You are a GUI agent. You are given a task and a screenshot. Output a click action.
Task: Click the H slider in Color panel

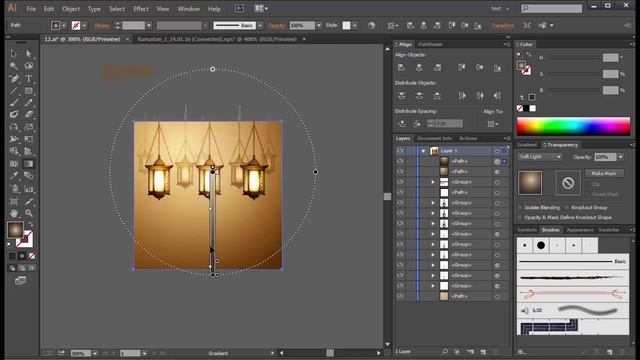(x=574, y=58)
